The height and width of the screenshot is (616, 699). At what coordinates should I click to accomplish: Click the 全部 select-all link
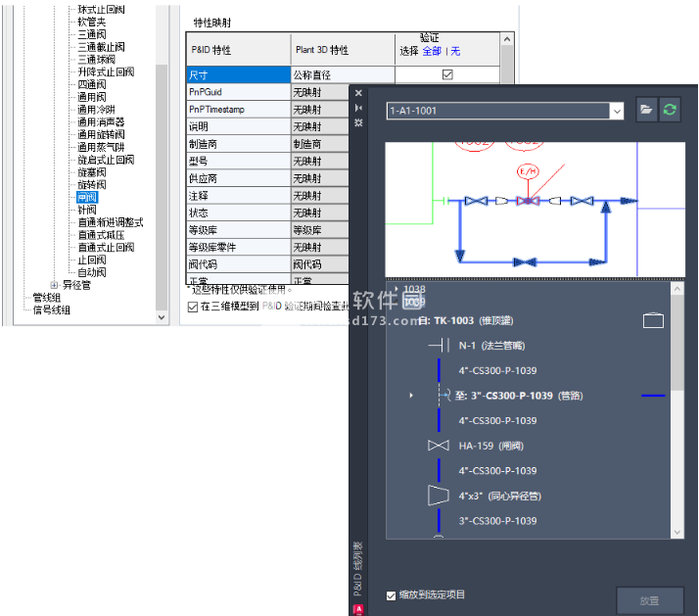(432, 51)
